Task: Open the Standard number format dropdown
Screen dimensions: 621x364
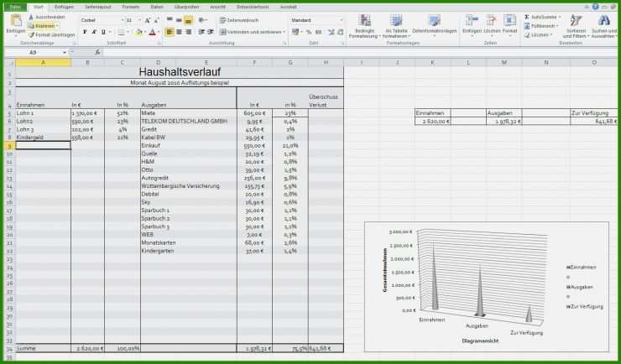Action: (342, 20)
